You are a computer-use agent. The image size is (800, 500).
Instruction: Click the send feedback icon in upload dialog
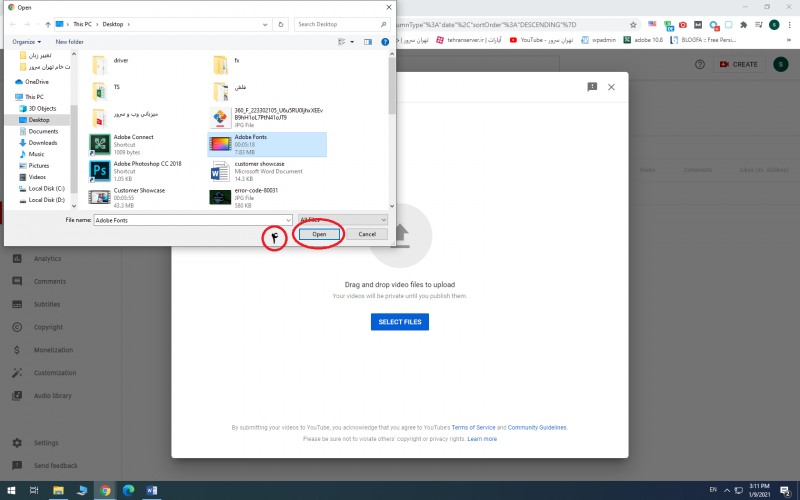(592, 87)
